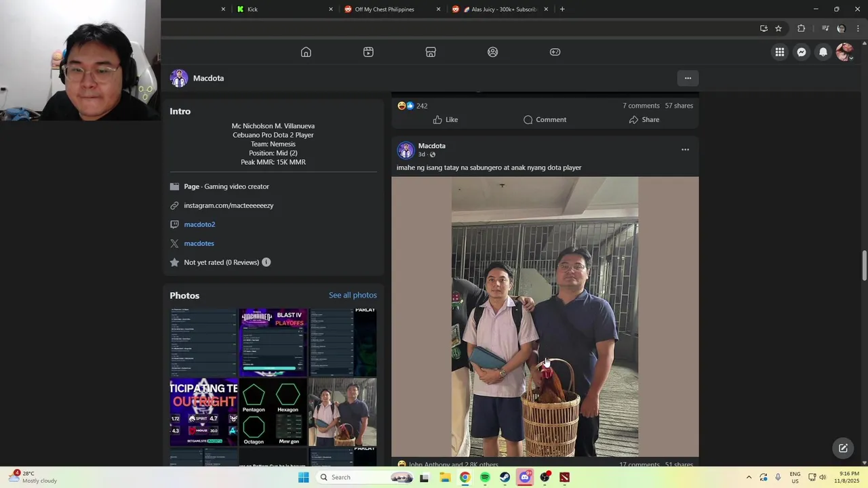Viewport: 868px width, 488px height.
Task: Open the Pentagon Hexagon Octagon photo thumbnail
Action: 273,411
